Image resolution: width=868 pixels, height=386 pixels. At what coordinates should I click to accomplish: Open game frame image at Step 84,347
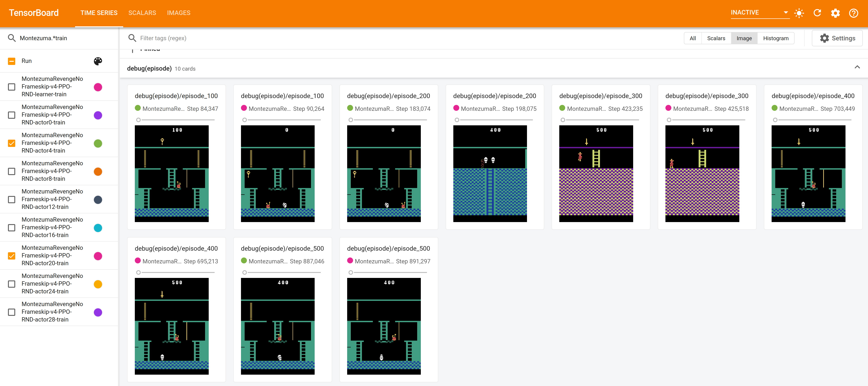click(171, 174)
